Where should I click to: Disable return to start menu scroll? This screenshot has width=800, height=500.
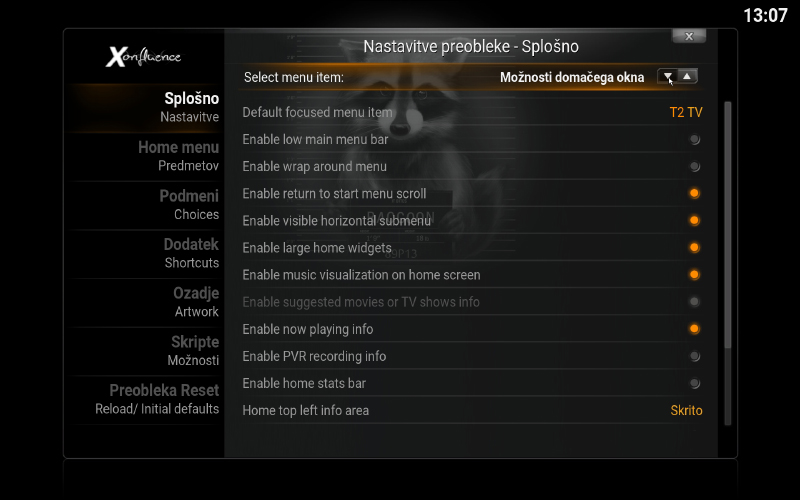tap(694, 194)
